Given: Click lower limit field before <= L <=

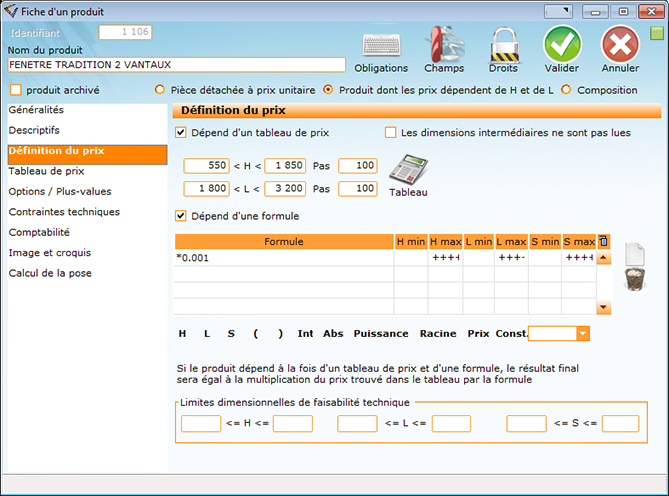Looking at the screenshot, I should 357,423.
